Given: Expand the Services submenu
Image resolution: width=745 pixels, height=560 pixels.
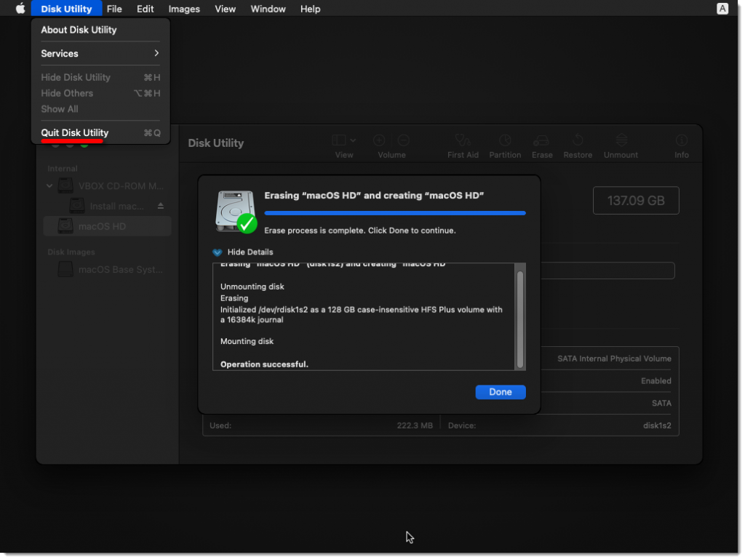Looking at the screenshot, I should point(100,54).
